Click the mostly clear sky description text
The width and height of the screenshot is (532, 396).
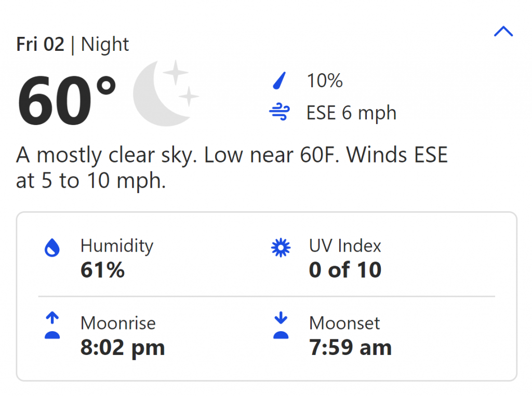[x=232, y=168]
